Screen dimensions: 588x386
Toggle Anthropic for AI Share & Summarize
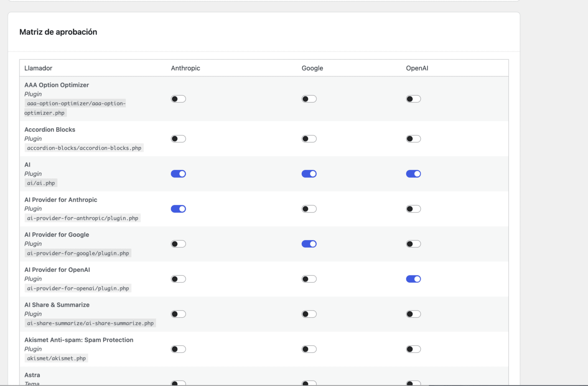[178, 314]
